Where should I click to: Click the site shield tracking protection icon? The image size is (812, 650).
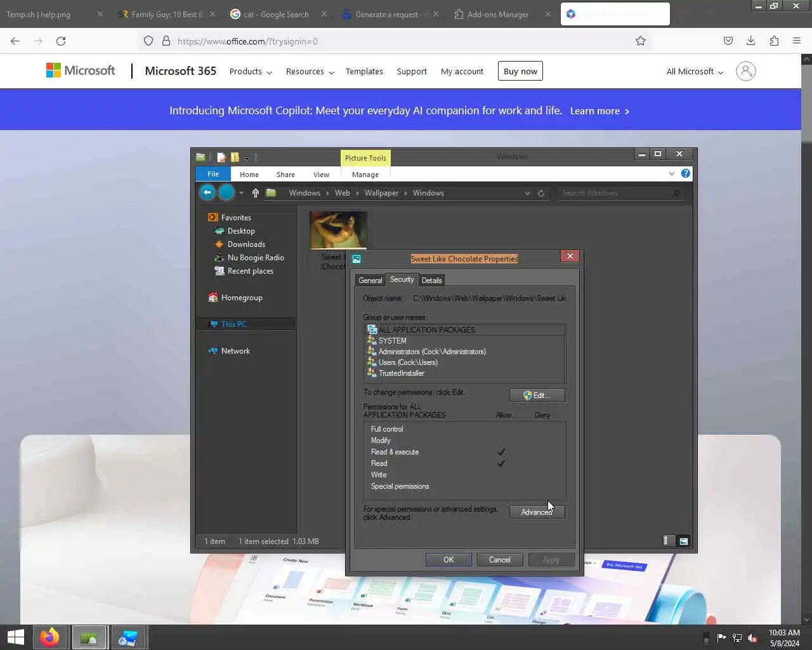click(x=148, y=41)
